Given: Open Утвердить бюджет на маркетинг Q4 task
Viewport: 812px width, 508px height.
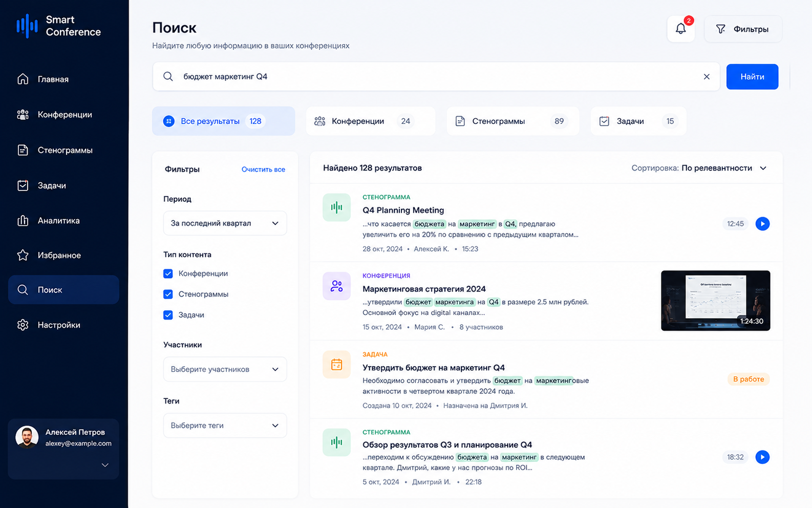Looking at the screenshot, I should click(x=434, y=368).
